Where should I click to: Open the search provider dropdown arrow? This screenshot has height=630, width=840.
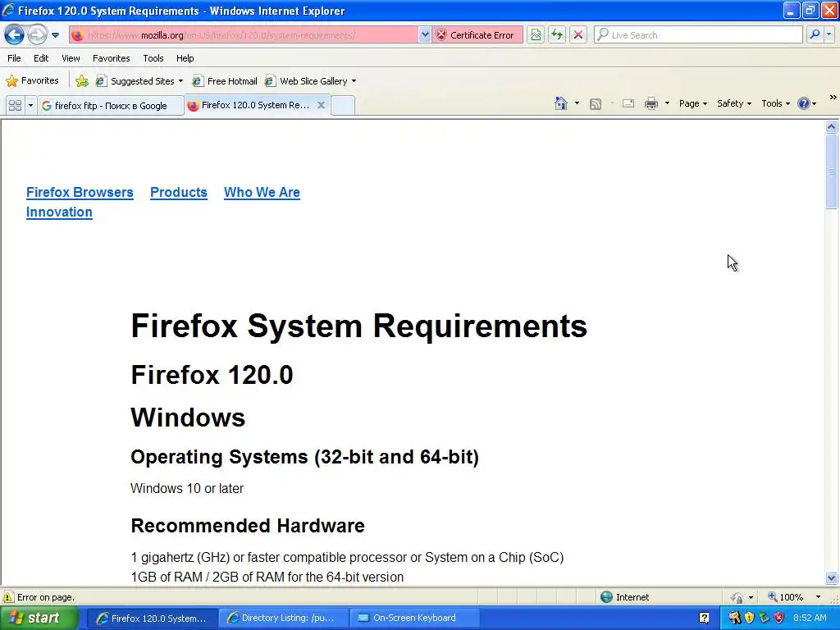[x=829, y=34]
